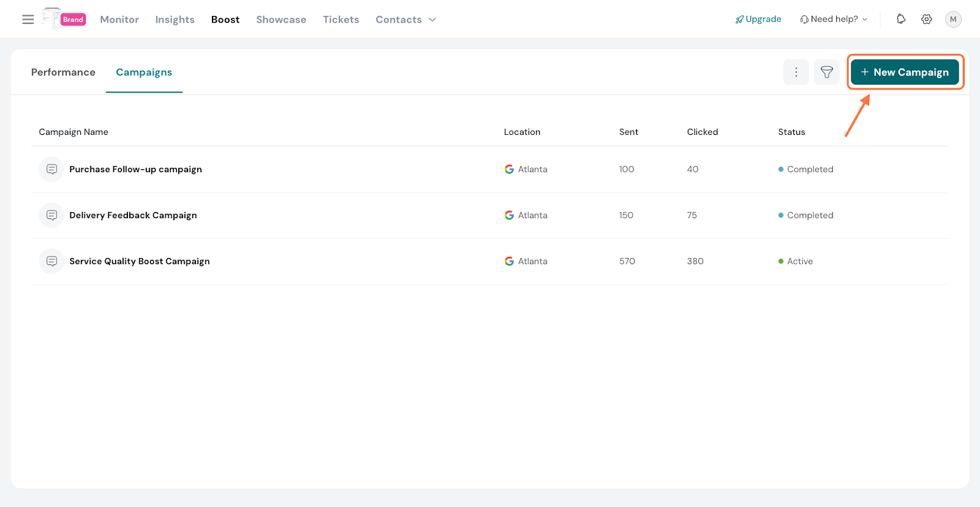Open the campaign filter funnel icon
Image resolution: width=980 pixels, height=507 pixels.
(826, 72)
